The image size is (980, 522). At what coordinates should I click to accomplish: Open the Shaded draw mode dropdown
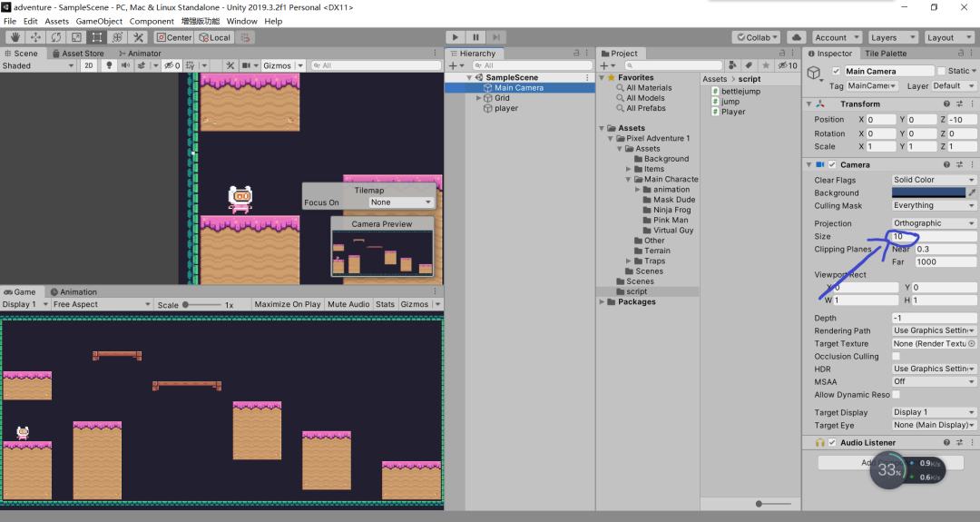(x=38, y=65)
